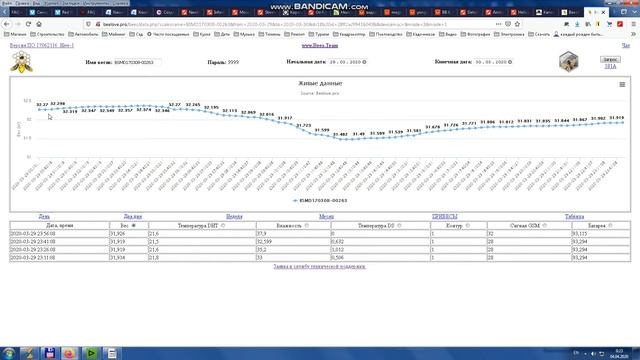This screenshot has height=360, width=640.
Task: Open the Фотография bookmarks folder
Action: tap(476, 35)
